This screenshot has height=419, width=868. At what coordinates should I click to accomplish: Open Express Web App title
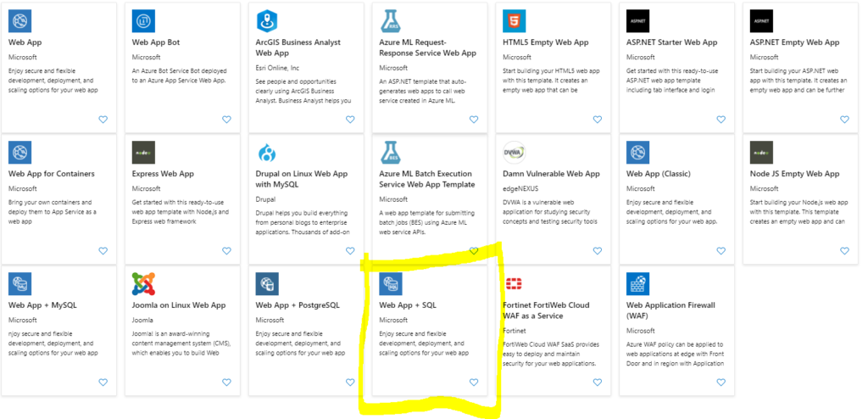click(x=163, y=174)
